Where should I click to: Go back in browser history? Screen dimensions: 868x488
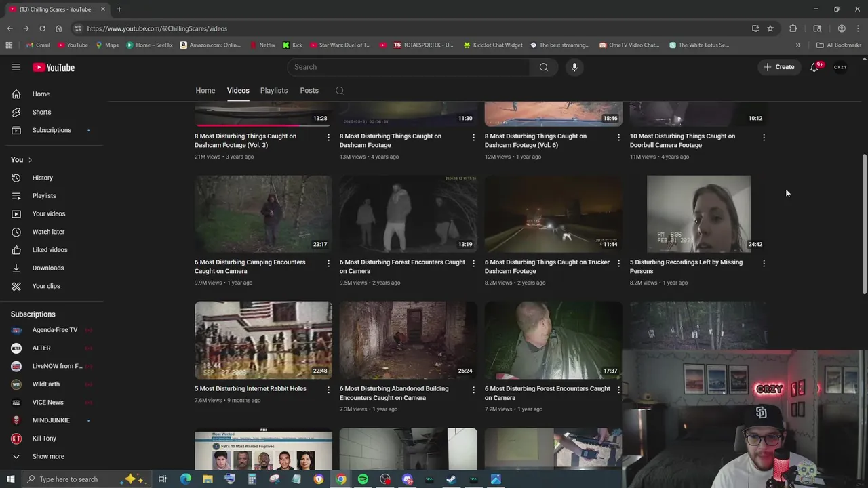click(9, 28)
